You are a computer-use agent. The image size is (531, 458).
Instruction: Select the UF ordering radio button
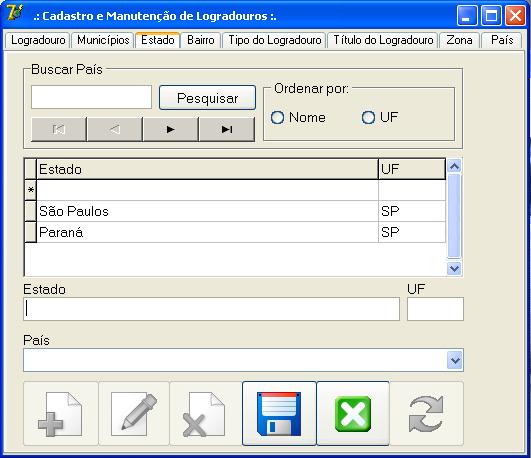click(x=368, y=118)
